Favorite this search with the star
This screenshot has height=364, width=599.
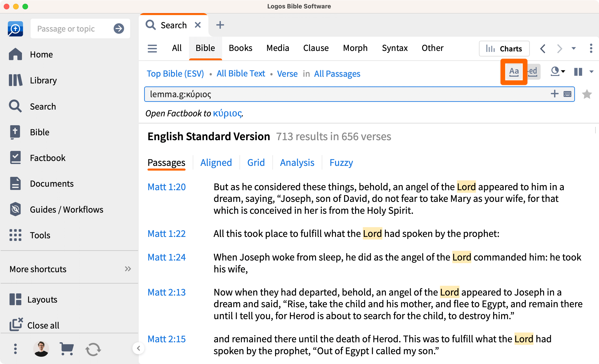click(587, 94)
